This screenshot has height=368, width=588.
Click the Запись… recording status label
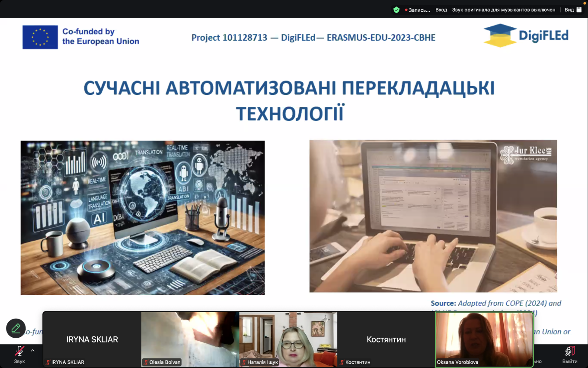point(419,10)
